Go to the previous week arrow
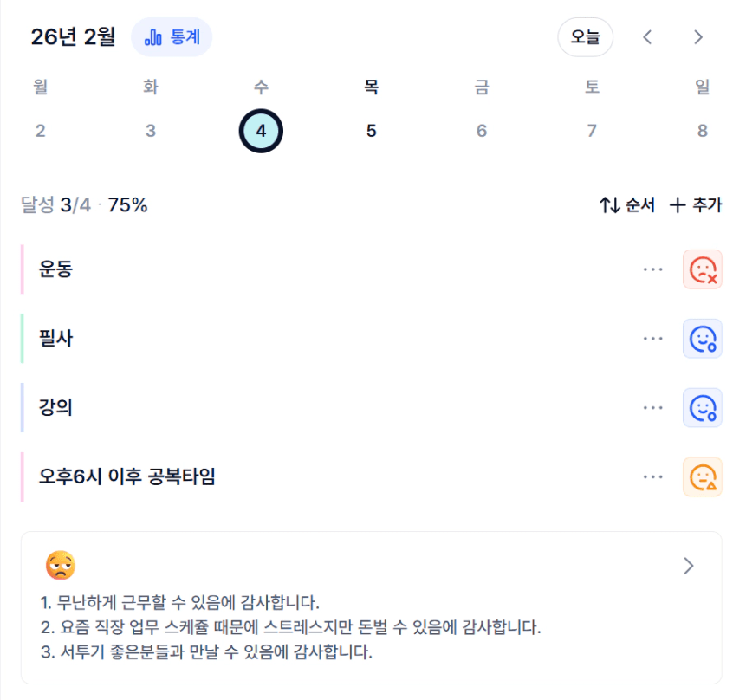This screenshot has width=733, height=700. 647,37
